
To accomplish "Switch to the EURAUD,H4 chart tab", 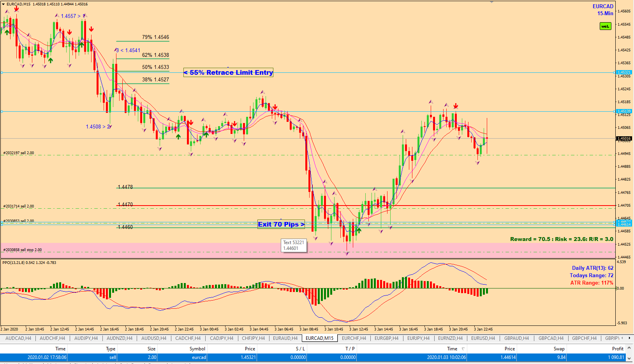I will 285,338.
